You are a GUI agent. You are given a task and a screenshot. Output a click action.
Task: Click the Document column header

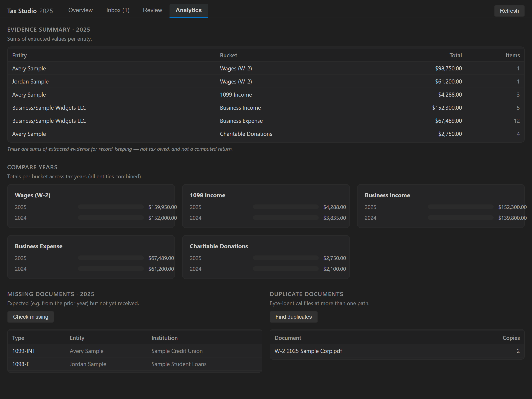coord(288,338)
